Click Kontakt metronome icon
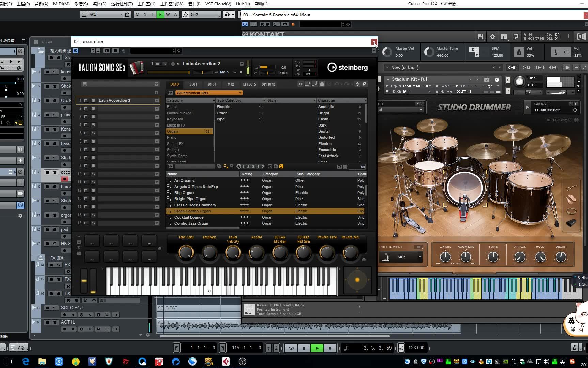Screen dimensions: 588x368 pos(519,52)
